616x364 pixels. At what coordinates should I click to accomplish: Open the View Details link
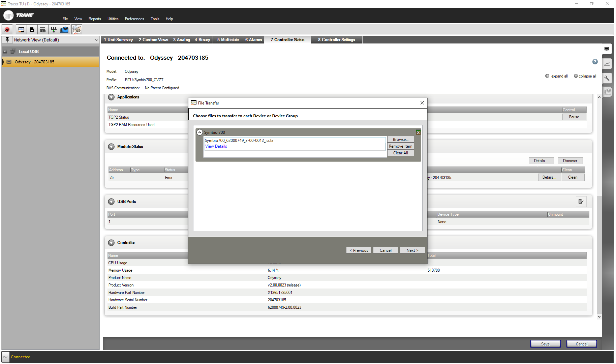point(216,146)
